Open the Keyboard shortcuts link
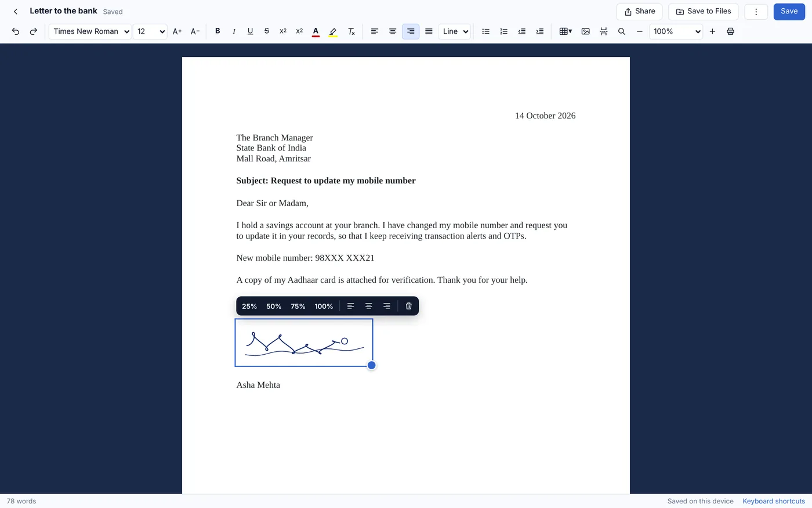Screen dimensions: 812x508 tap(774, 501)
